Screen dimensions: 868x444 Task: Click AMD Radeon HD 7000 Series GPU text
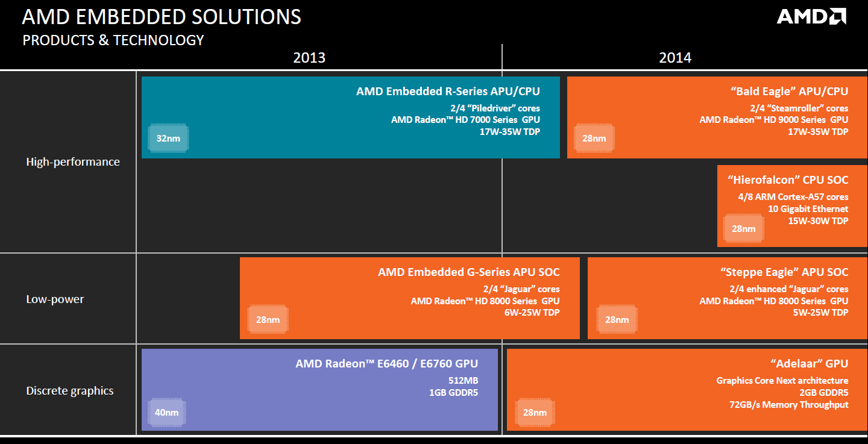465,120
